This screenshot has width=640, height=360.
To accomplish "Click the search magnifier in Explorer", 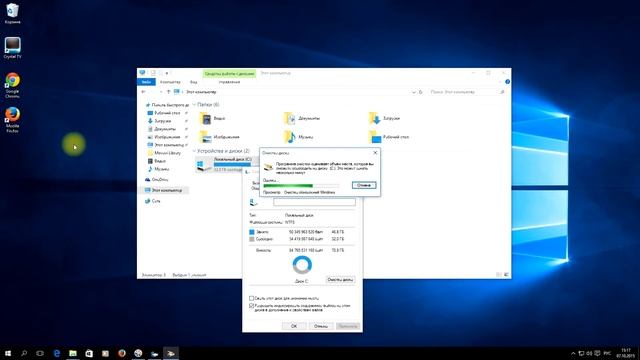I will (x=502, y=92).
